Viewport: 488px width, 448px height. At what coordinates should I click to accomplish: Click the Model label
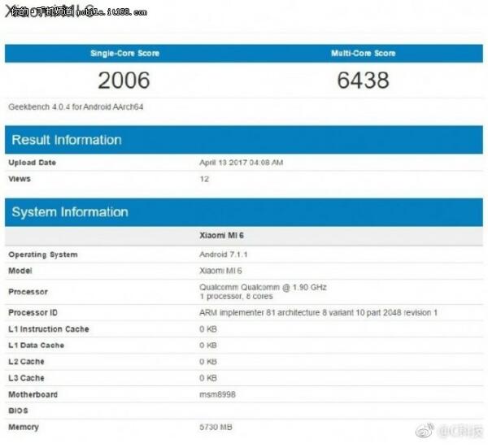pyautogui.click(x=20, y=271)
